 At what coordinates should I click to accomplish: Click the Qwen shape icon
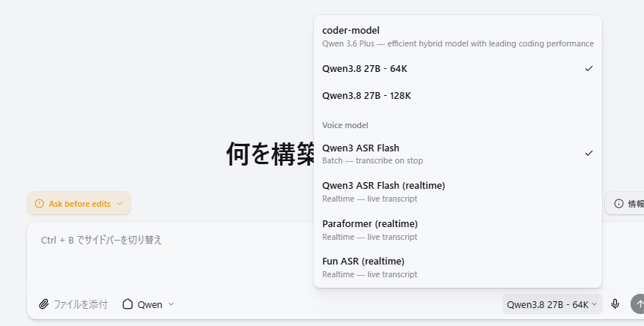[x=128, y=304]
